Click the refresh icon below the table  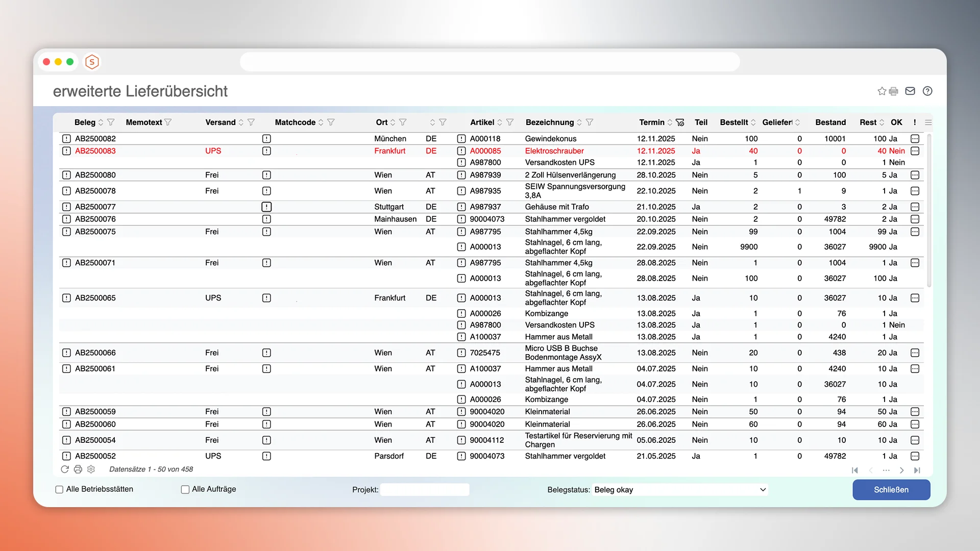point(65,469)
